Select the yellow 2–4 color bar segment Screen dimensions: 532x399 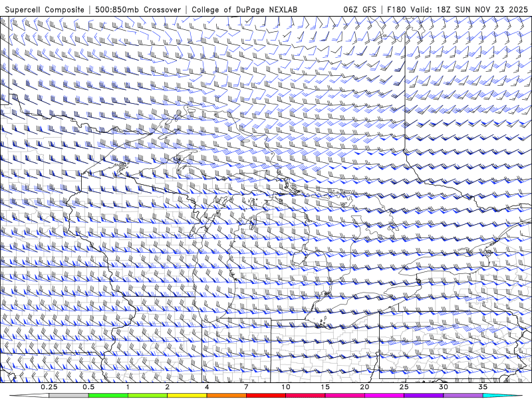point(187,396)
